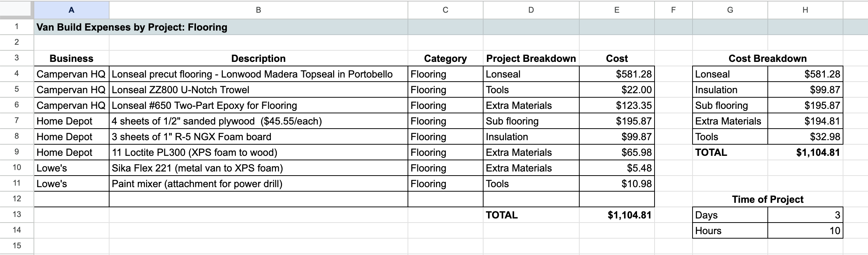Click the Cost Breakdown heading cell

click(x=767, y=59)
